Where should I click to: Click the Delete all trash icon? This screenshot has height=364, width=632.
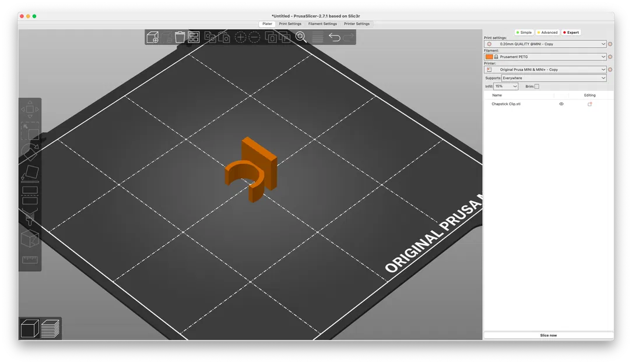[180, 37]
